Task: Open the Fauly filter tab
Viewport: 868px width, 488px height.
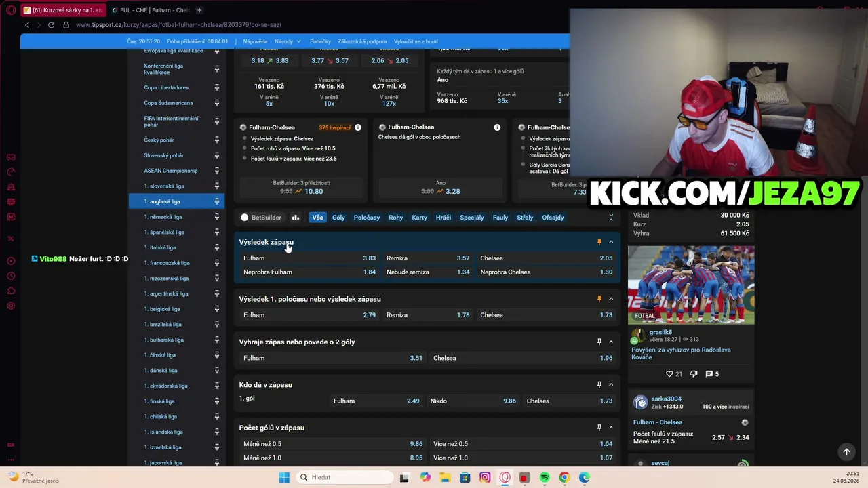Action: coord(500,218)
